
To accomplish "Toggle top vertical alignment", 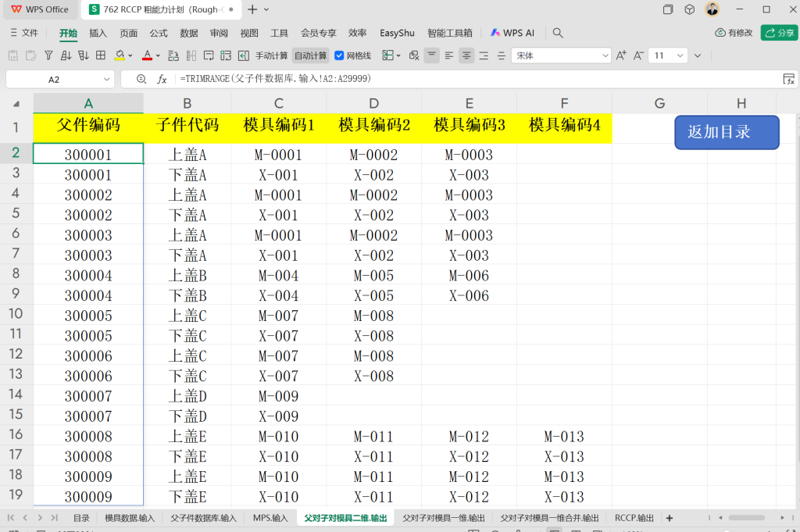I will coord(431,55).
